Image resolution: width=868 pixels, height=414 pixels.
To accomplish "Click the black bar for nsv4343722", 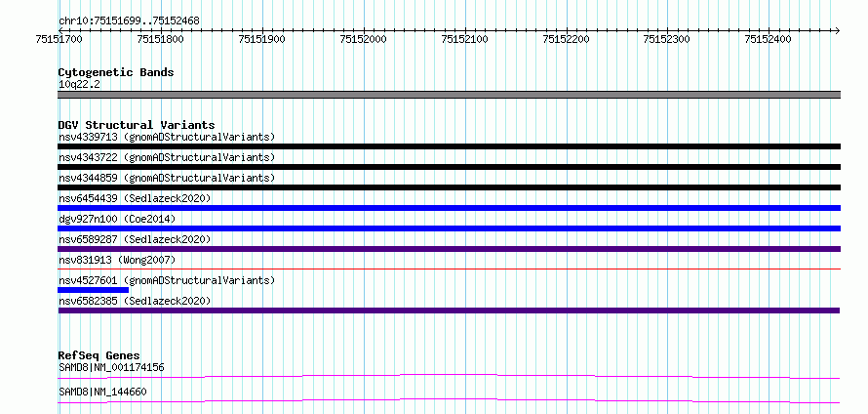I will [449, 167].
